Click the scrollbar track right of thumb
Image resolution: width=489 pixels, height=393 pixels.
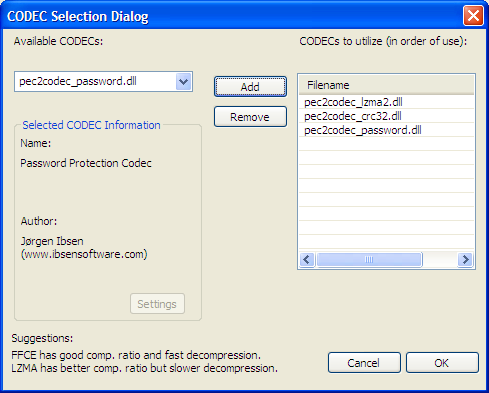[440, 259]
